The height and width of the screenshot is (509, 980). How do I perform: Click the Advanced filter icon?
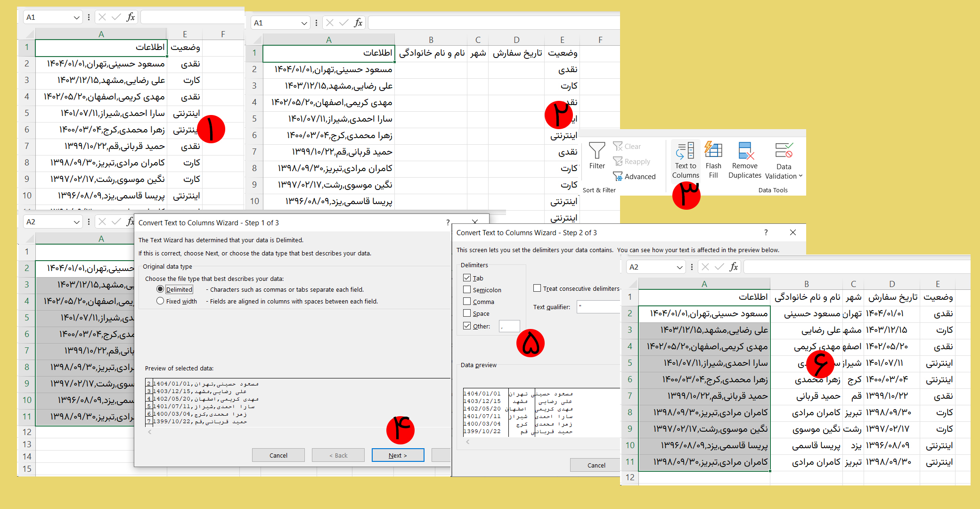pos(618,177)
